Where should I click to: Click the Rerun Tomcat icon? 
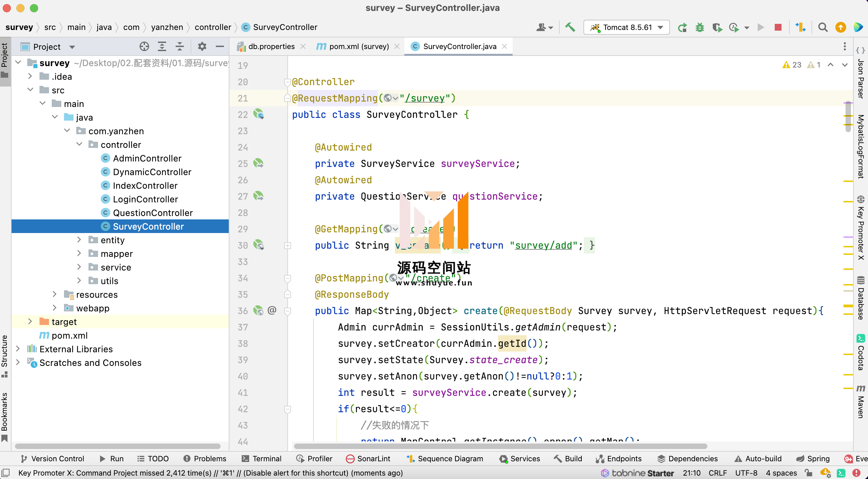click(682, 27)
